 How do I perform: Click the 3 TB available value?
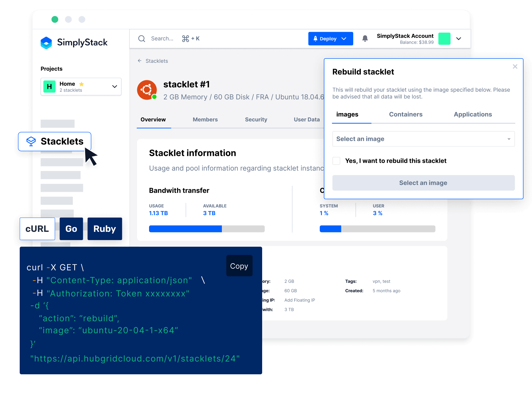[209, 213]
